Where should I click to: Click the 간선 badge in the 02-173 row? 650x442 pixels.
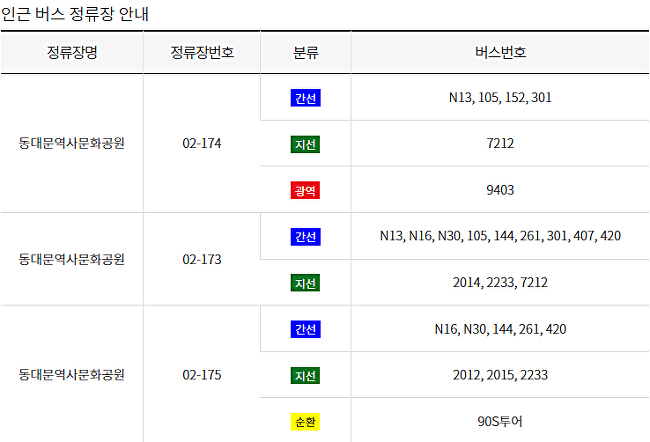click(x=306, y=237)
